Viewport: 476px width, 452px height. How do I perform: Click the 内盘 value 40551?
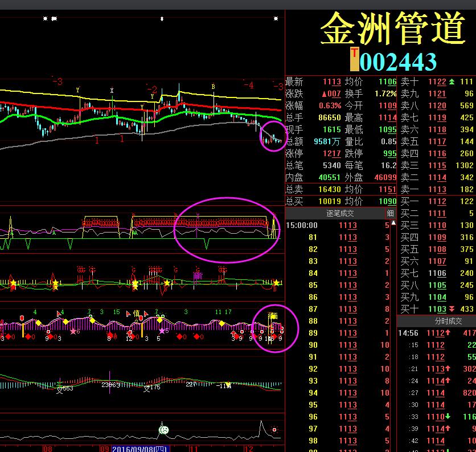[x=330, y=177]
